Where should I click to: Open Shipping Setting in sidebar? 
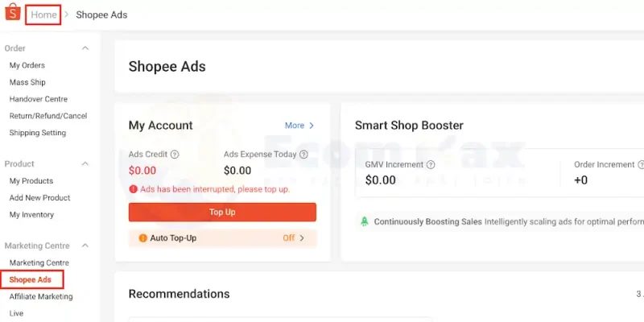(37, 133)
